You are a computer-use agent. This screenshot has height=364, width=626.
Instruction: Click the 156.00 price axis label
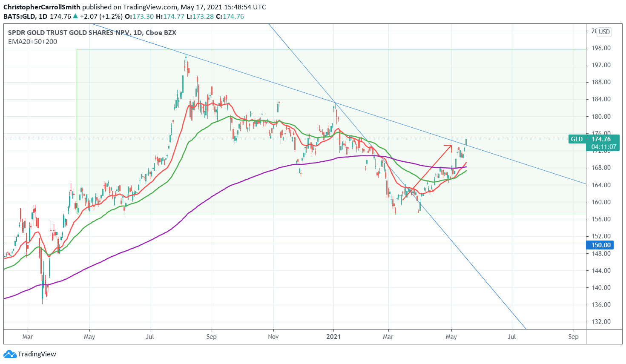tap(601, 219)
